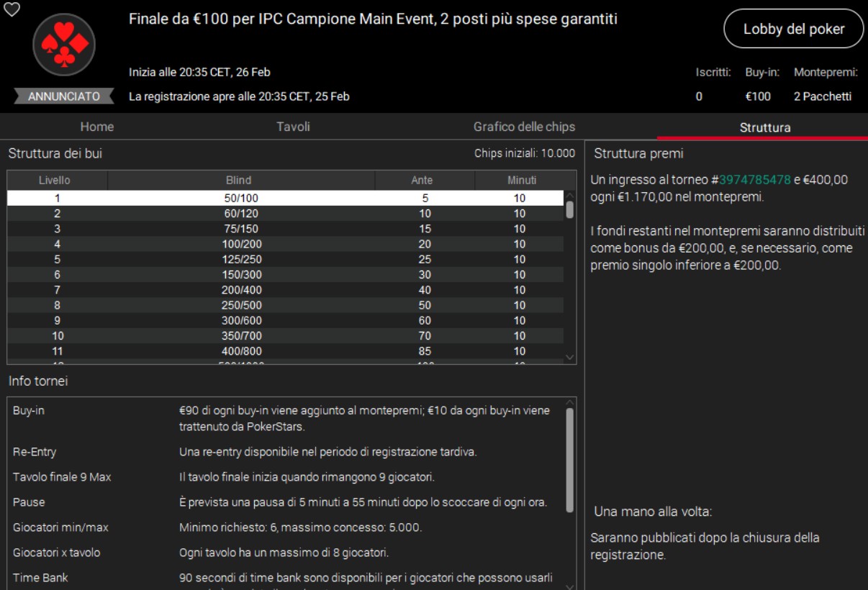Click the PokerStars card suits logo

[x=64, y=45]
